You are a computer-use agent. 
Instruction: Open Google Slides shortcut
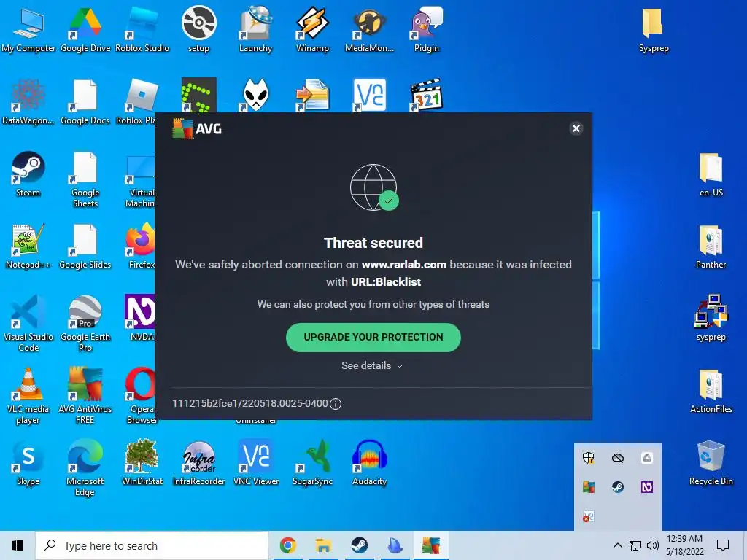[x=85, y=246]
